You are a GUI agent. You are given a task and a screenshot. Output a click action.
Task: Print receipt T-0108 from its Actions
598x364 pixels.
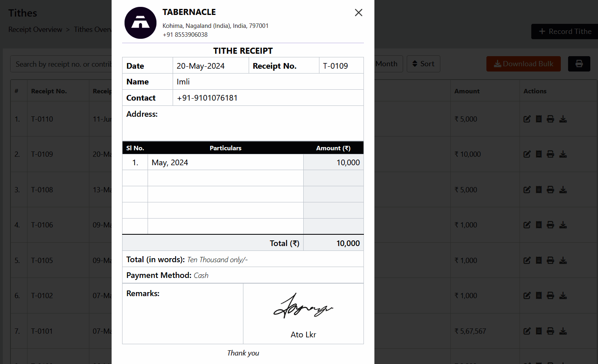point(550,190)
